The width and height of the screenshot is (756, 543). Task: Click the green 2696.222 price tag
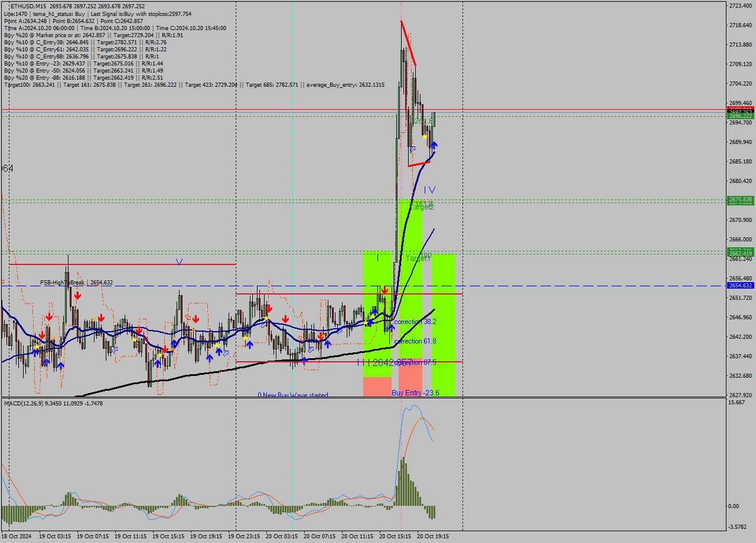point(741,116)
